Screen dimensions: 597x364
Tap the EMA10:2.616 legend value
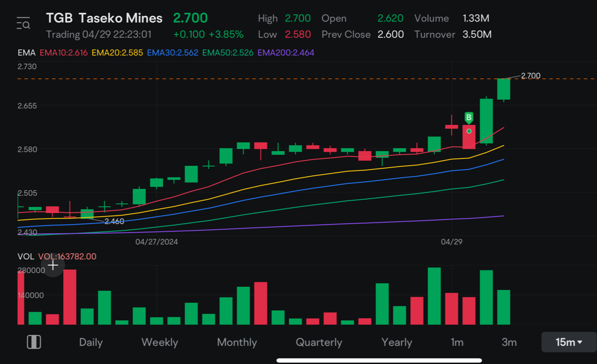[x=63, y=53]
